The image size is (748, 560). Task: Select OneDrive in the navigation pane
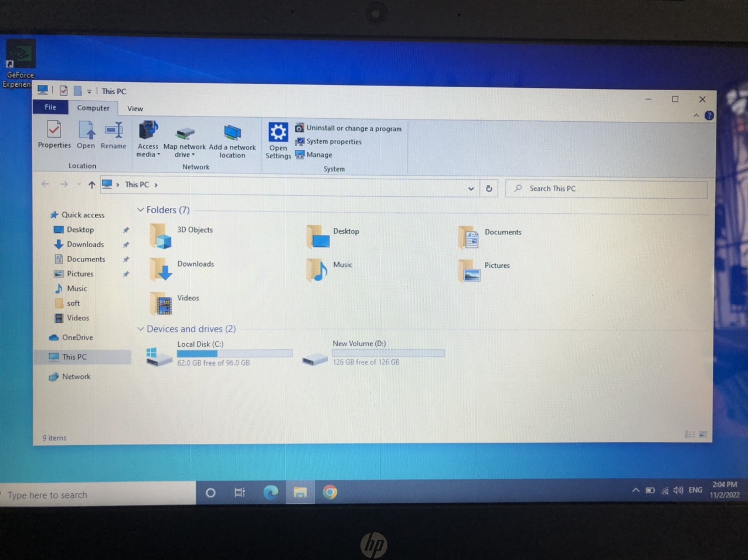[x=71, y=337]
